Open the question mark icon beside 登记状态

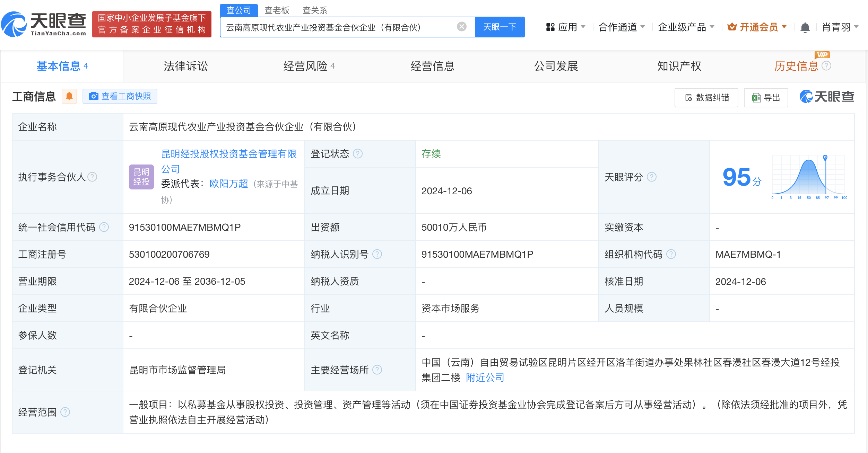359,154
